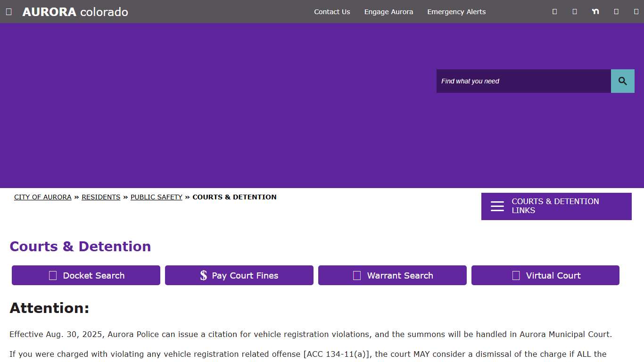This screenshot has height=362, width=644.
Task: Click the leftmost social icon in the header
Action: pos(554,12)
